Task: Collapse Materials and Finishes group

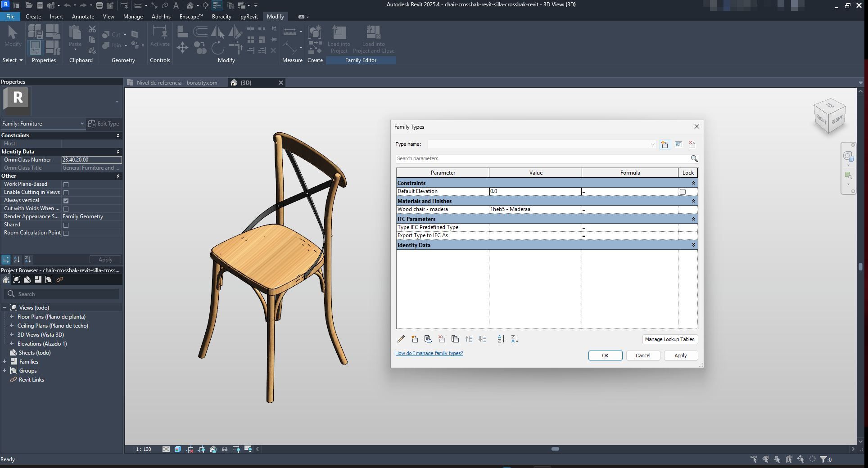Action: click(x=693, y=201)
